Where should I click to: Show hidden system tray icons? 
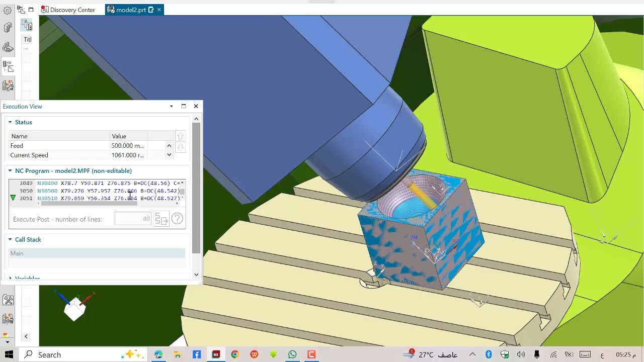[472, 354]
